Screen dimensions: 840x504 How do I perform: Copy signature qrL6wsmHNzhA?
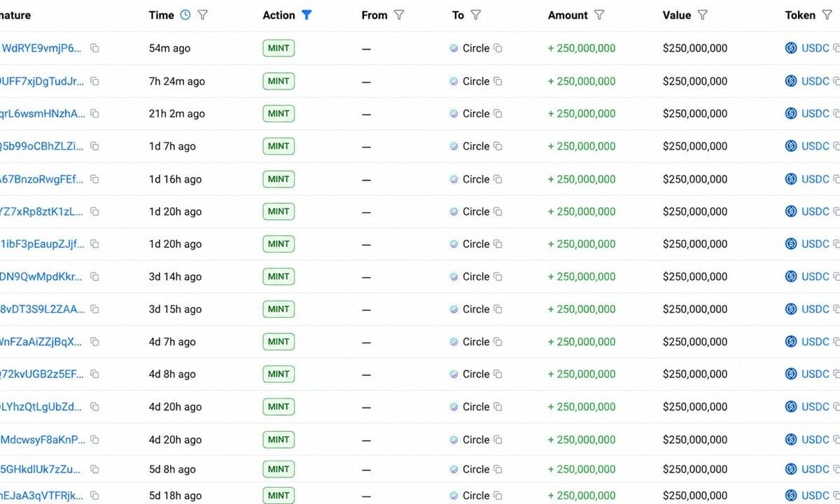tap(94, 113)
